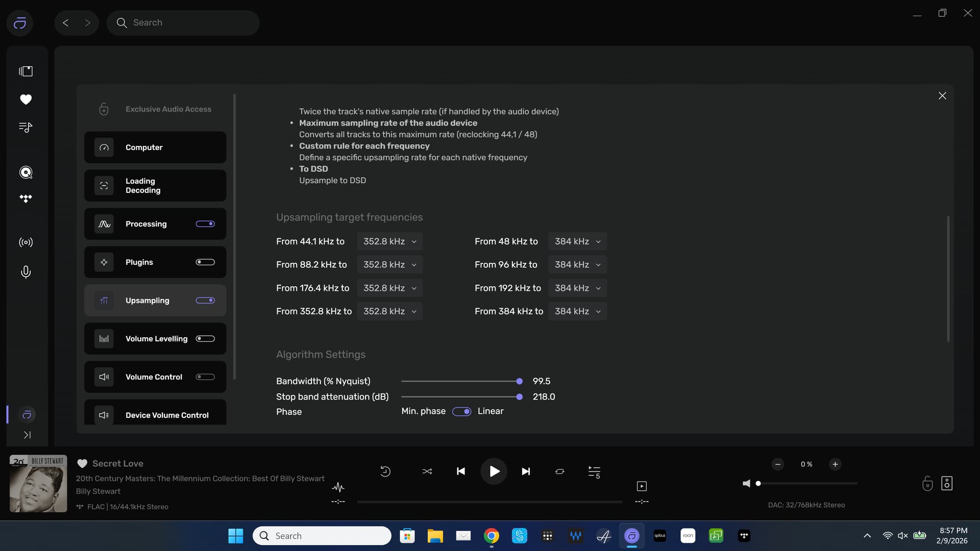Open the radio broadcast icon in sidebar

click(26, 242)
